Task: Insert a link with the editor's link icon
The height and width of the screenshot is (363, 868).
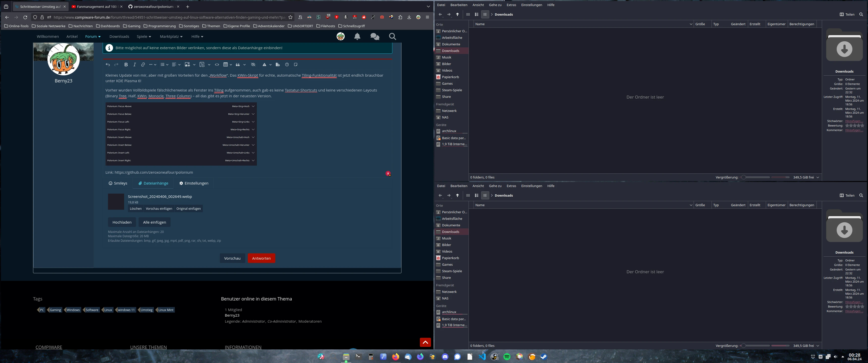Action: pyautogui.click(x=143, y=65)
